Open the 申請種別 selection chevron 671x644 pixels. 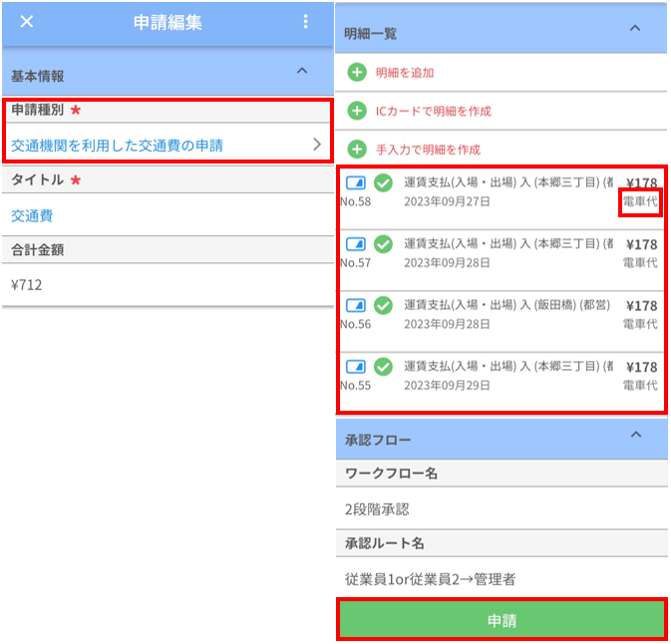317,145
